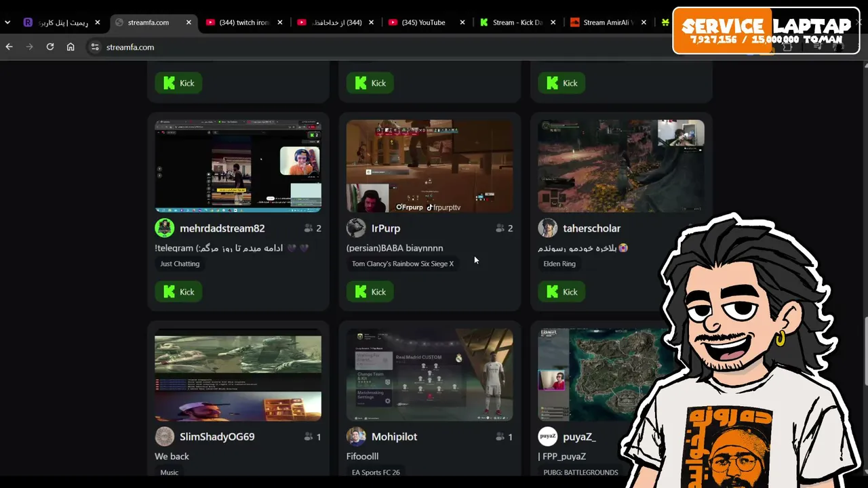Open IrPurp's Rainbow Six stream thumbnail
Viewport: 868px width, 488px height.
pyautogui.click(x=429, y=166)
